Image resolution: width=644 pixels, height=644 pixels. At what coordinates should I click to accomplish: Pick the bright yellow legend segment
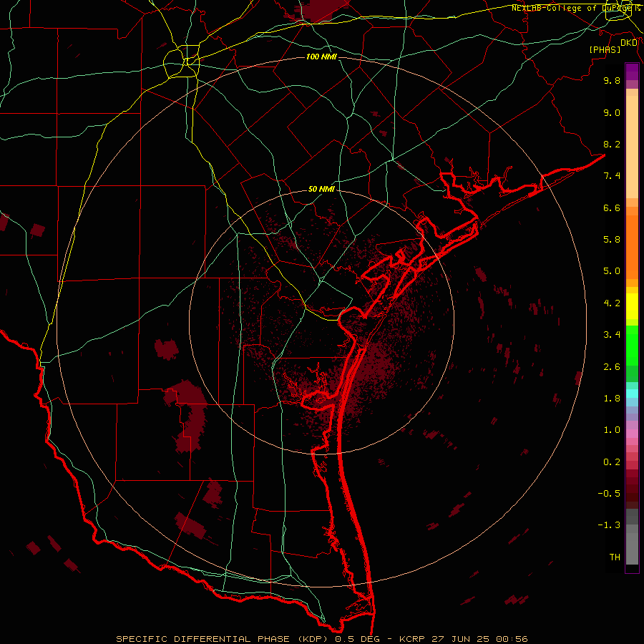coord(632,306)
